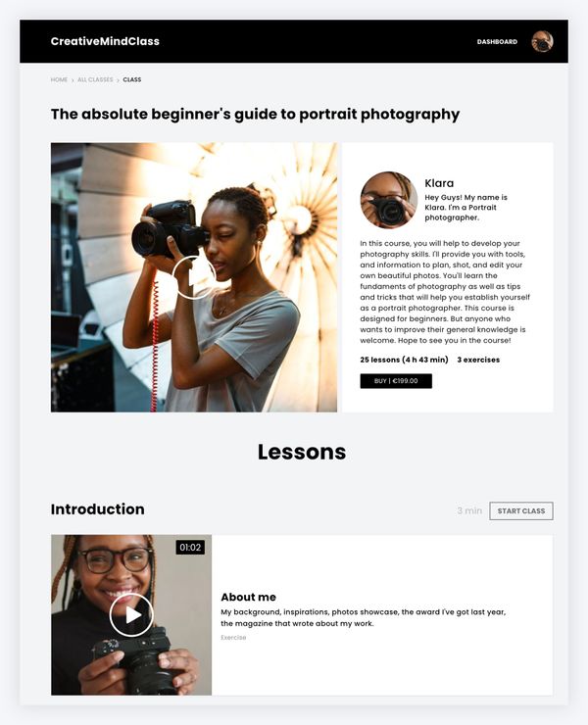588x725 pixels.
Task: Click the Buy €199.00 button
Action: 396,381
